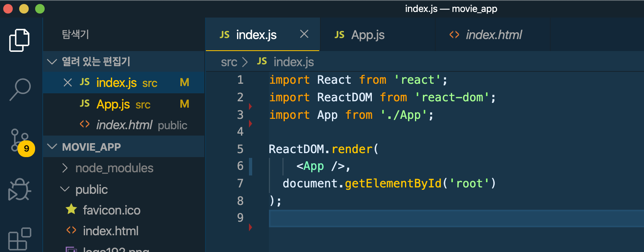Click the 'react' string on line 1
Viewport: 644px width, 252px height.
(x=417, y=80)
